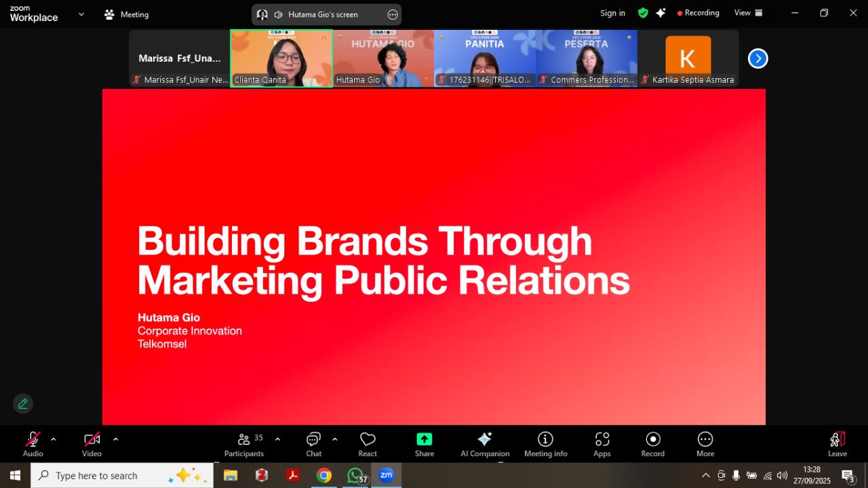The image size is (868, 488).
Task: Click the battery tray icon
Action: [751, 475]
